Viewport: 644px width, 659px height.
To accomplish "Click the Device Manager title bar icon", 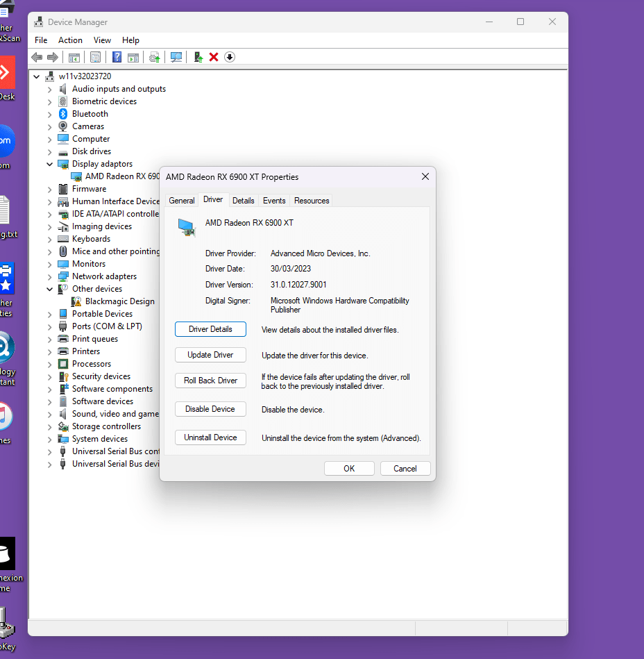I will (x=39, y=22).
